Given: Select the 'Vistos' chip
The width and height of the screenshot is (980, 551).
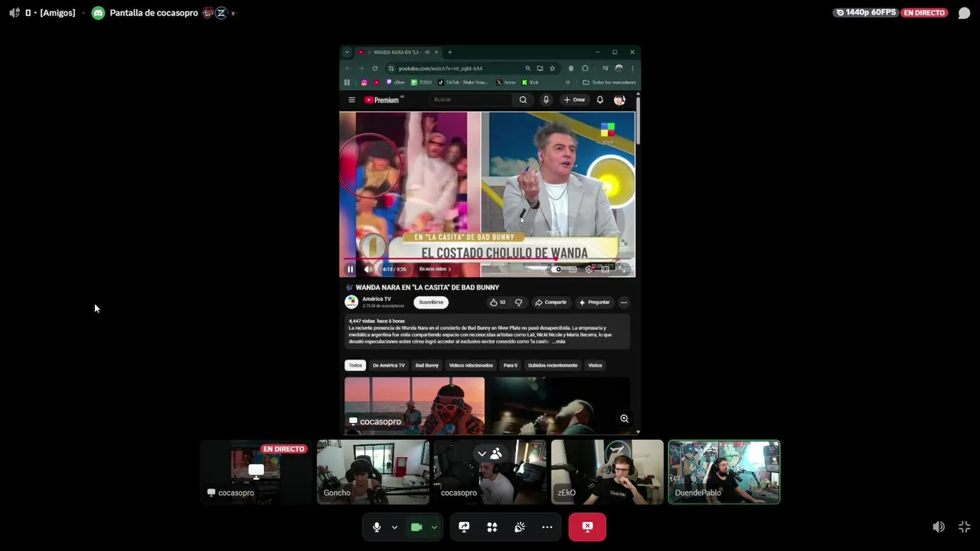Looking at the screenshot, I should pyautogui.click(x=595, y=365).
